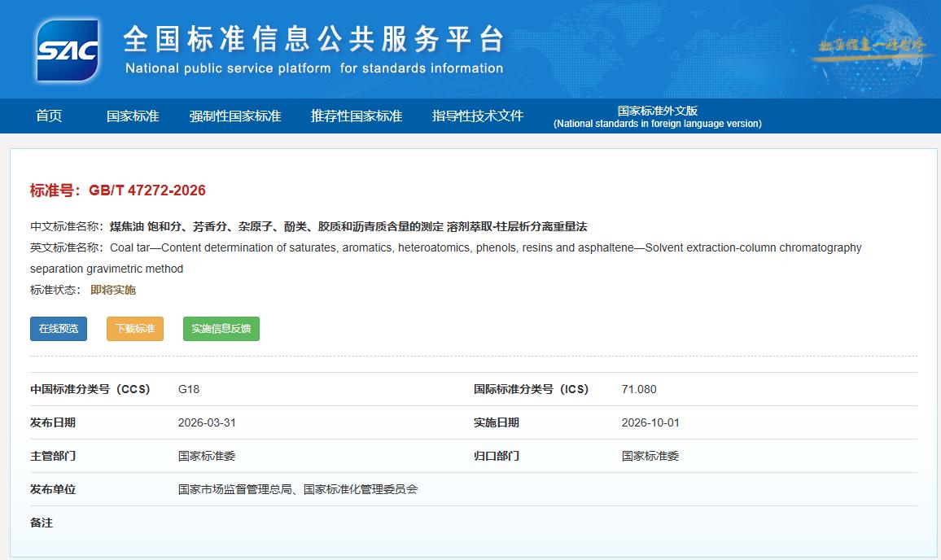The image size is (941, 560).
Task: Click the golden calligraphy slogan image
Action: (871, 47)
